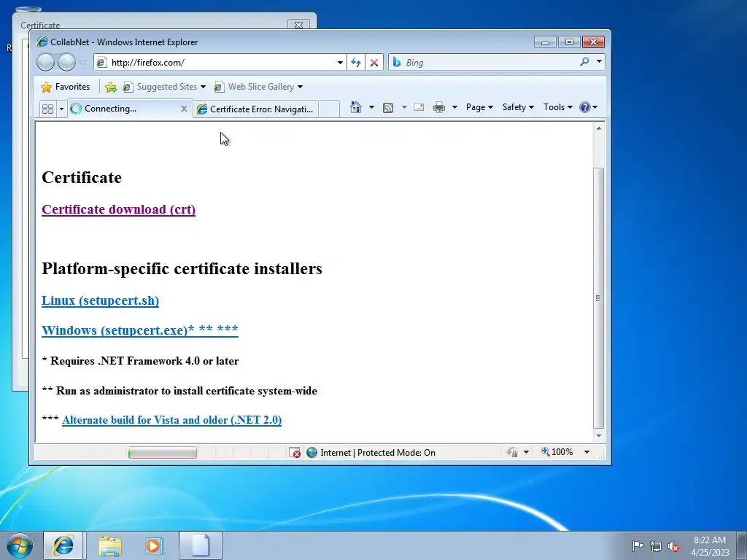Click the blank document taskbar icon
The width and height of the screenshot is (747, 560).
click(x=201, y=545)
